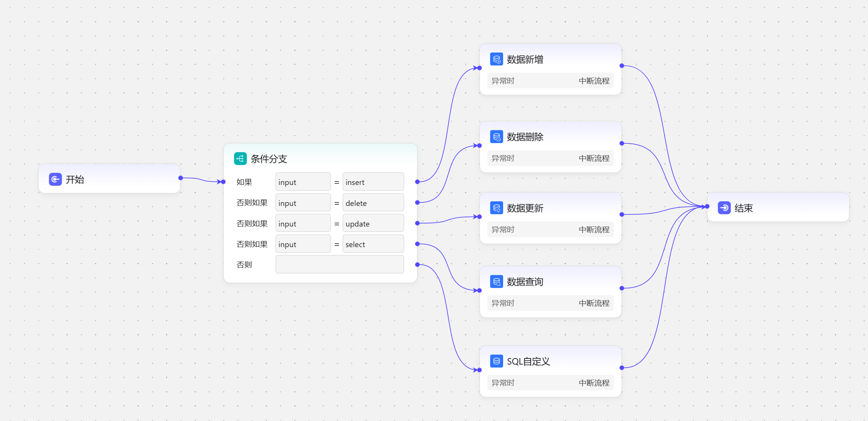Viewport: 868px width, 421px height.
Task: Click the input port of End node
Action: [707, 206]
